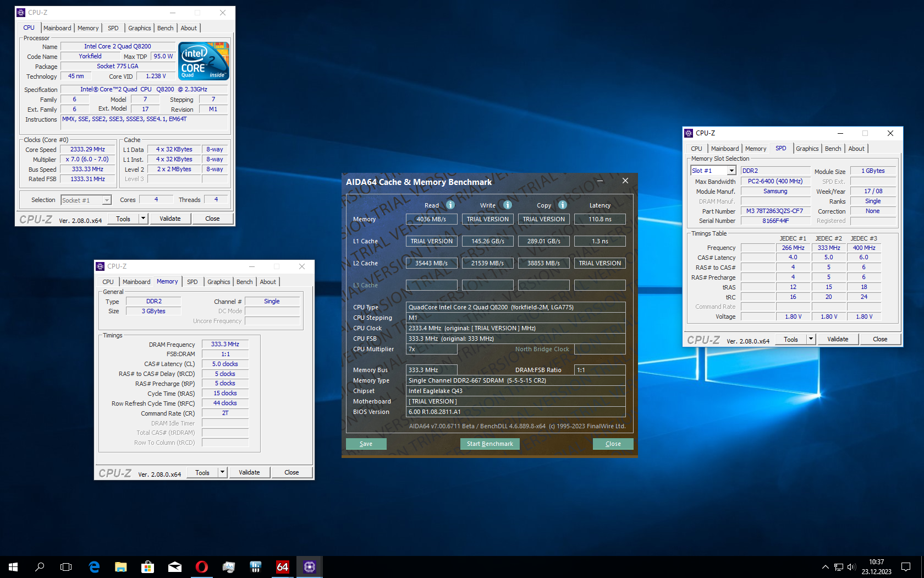Viewport: 924px width, 578px height.
Task: Click L2 Cache Copy 38853 MB/s value
Action: [x=543, y=263]
